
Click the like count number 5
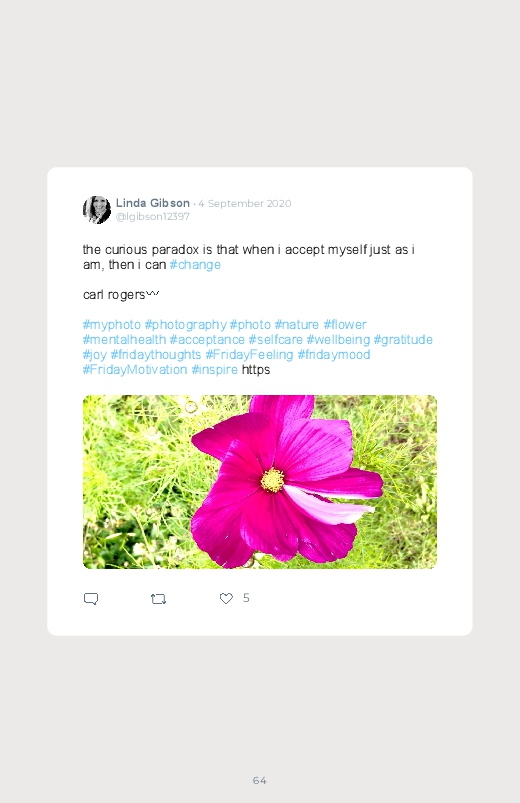click(x=246, y=598)
